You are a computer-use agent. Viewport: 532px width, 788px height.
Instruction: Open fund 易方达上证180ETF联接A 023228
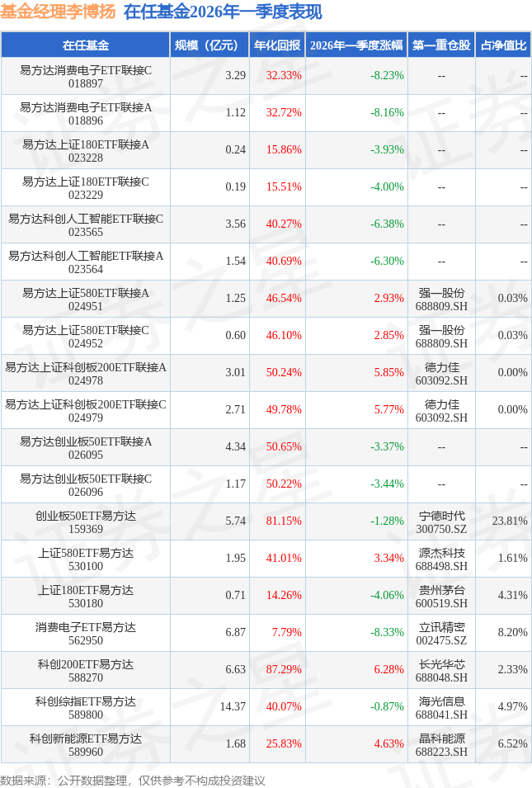click(x=86, y=150)
